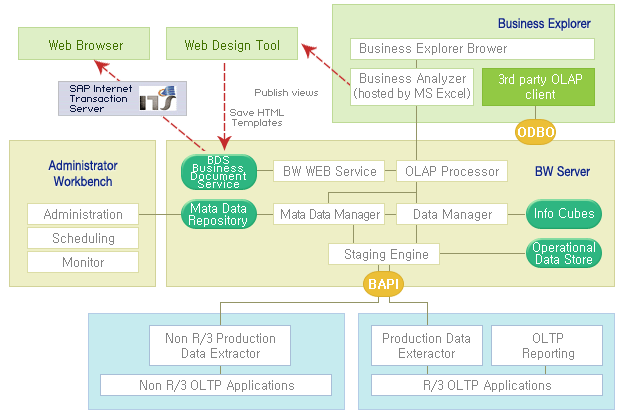Click the ODBO connector badge

[535, 131]
